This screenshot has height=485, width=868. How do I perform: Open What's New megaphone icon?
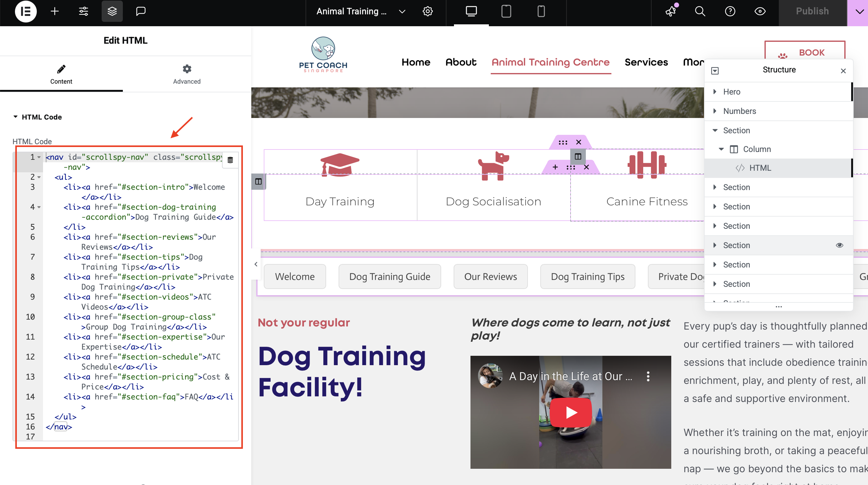tap(671, 11)
